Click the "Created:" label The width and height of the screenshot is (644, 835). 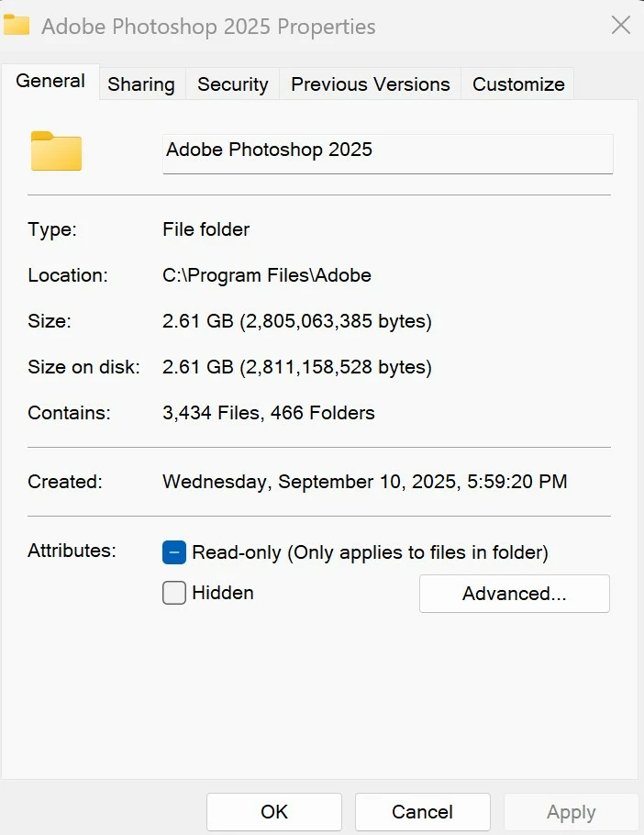tap(65, 482)
